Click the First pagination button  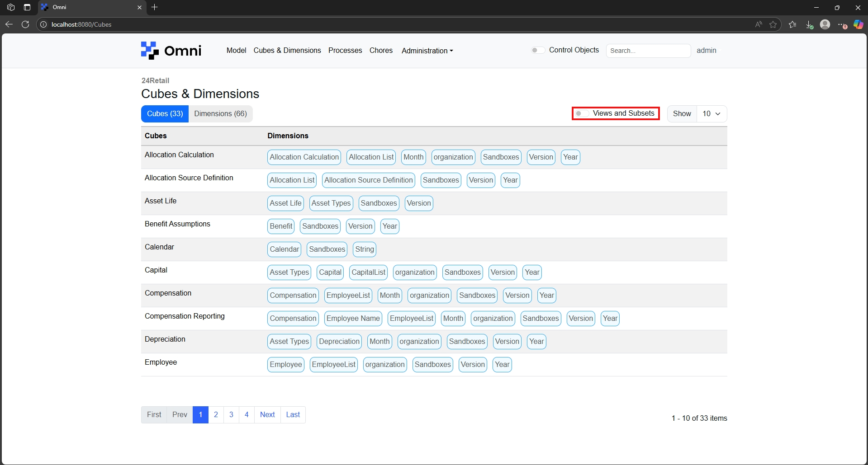click(154, 414)
